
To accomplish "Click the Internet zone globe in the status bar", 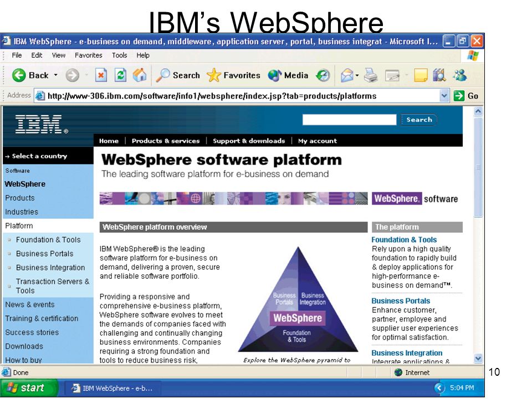I will tap(398, 372).
